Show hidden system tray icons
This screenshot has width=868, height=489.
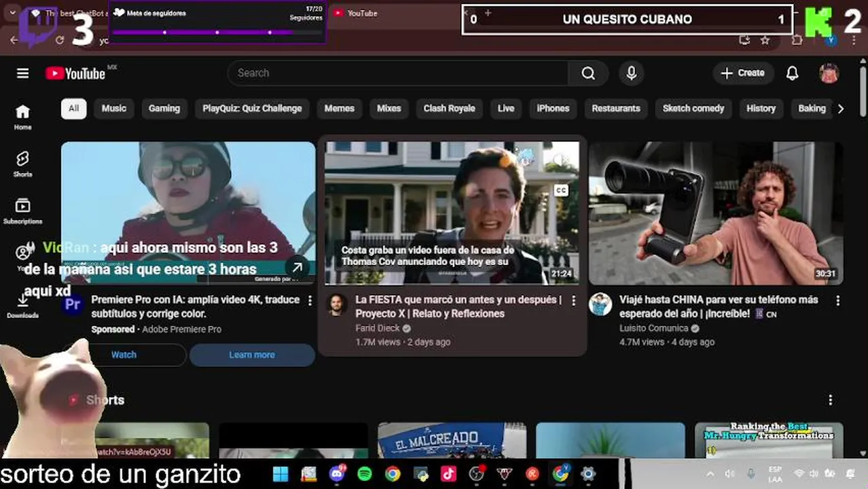(710, 473)
